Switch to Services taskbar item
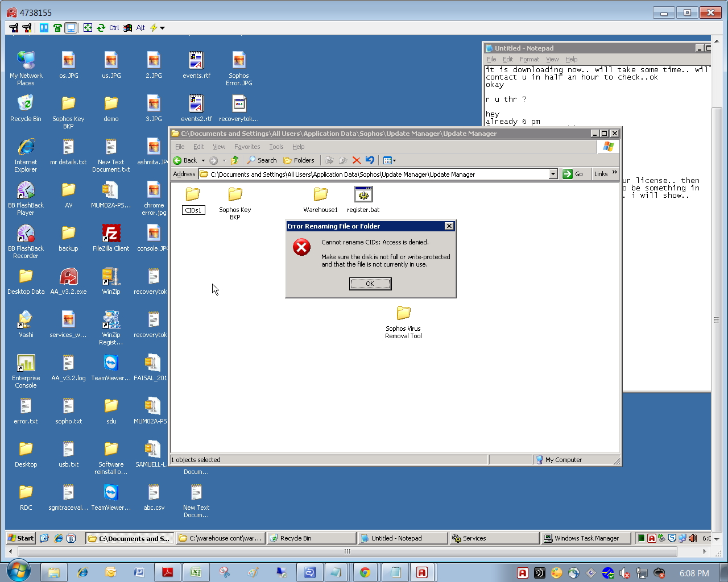Image resolution: width=728 pixels, height=582 pixels. point(494,538)
